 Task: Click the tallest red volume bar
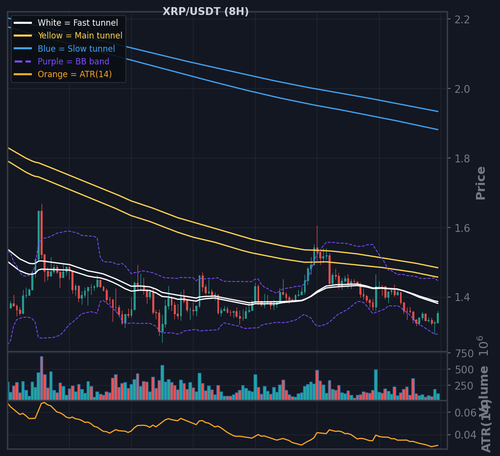pyautogui.click(x=42, y=378)
